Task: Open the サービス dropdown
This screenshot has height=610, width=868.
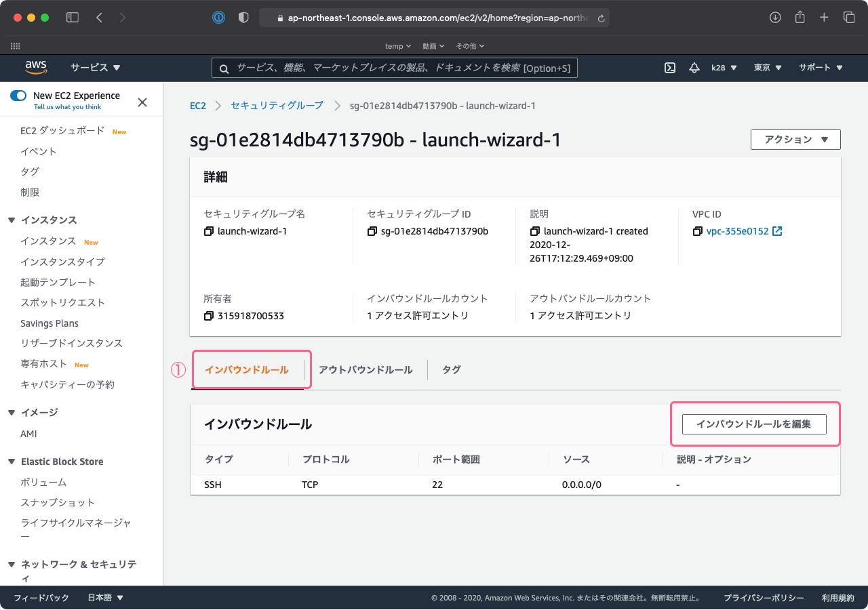Action: (96, 68)
